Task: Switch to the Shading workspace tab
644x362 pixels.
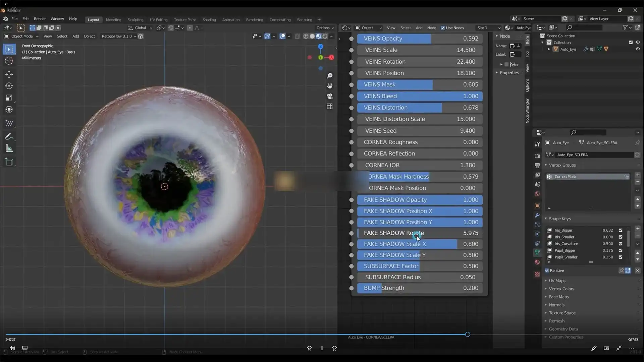Action: click(209, 20)
